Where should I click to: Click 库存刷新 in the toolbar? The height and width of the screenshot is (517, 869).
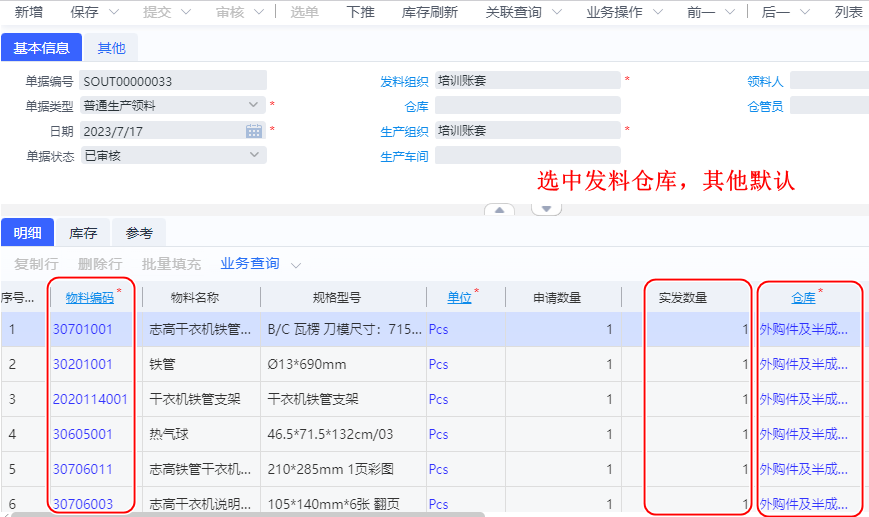pos(429,13)
